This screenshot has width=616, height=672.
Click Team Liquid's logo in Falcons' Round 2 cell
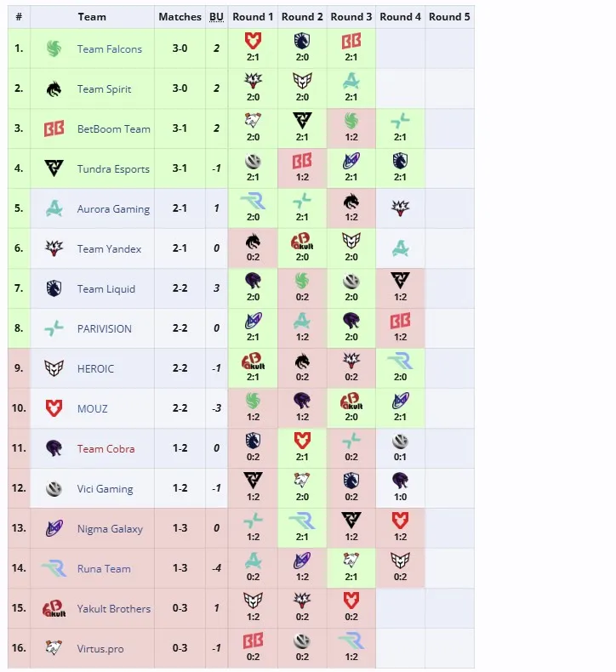302,41
